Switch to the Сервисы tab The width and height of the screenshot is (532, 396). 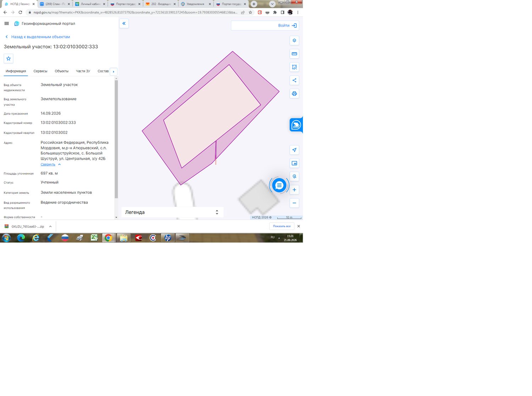[x=40, y=71]
